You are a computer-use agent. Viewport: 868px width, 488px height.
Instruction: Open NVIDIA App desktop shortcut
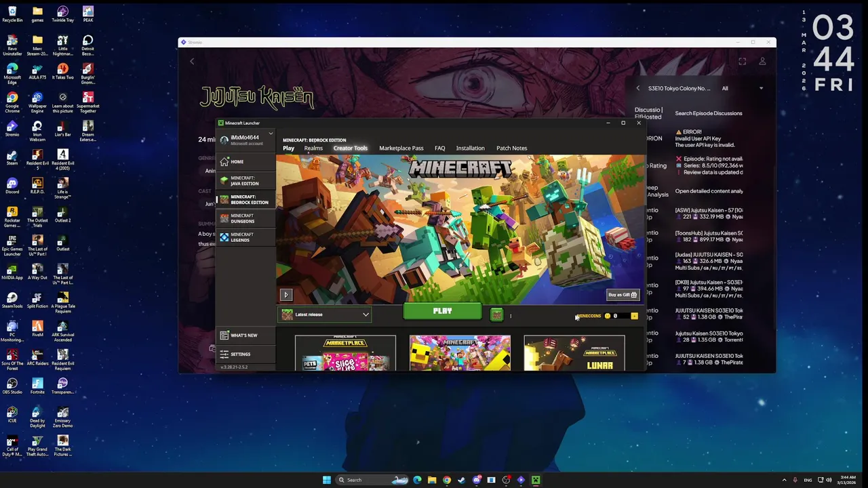tap(12, 272)
